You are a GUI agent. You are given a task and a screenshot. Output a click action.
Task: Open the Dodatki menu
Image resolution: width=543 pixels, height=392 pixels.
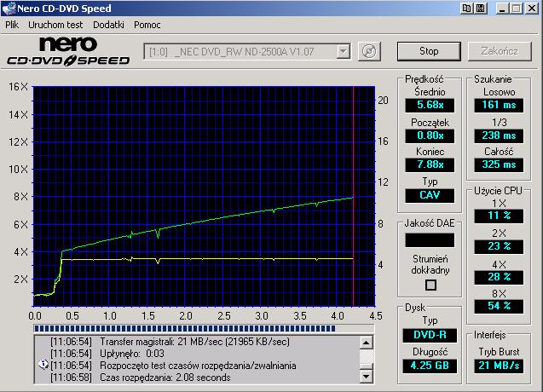[x=108, y=25]
